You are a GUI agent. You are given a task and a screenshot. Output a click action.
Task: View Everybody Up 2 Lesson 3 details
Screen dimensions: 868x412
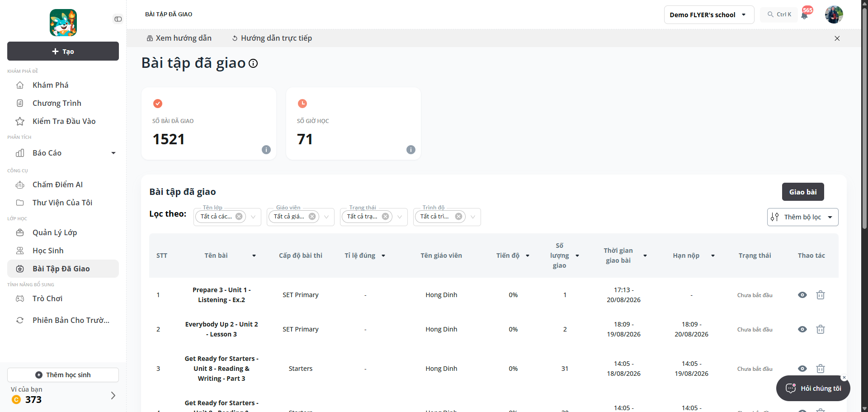(x=802, y=329)
